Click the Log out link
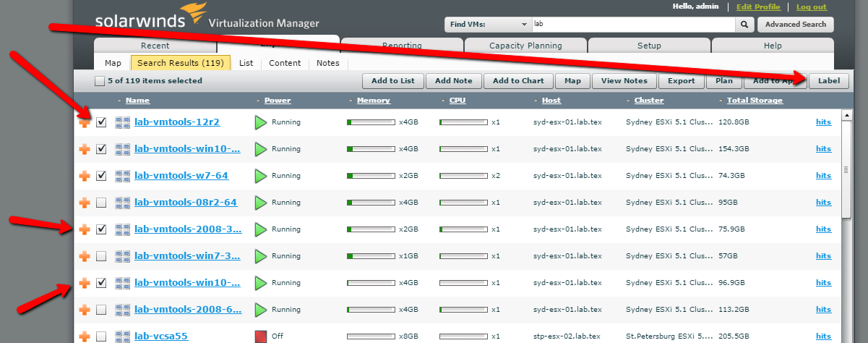 point(812,7)
